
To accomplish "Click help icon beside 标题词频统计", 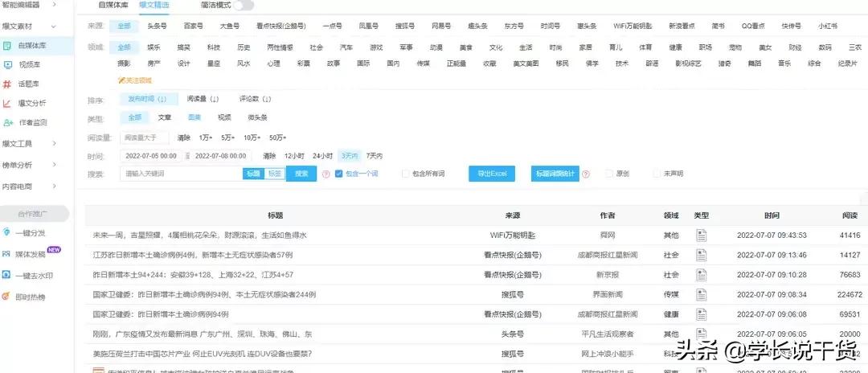I will coord(586,174).
